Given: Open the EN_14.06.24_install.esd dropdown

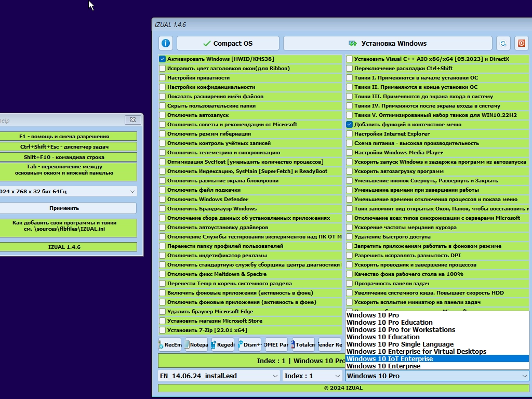Looking at the screenshot, I should click(219, 376).
